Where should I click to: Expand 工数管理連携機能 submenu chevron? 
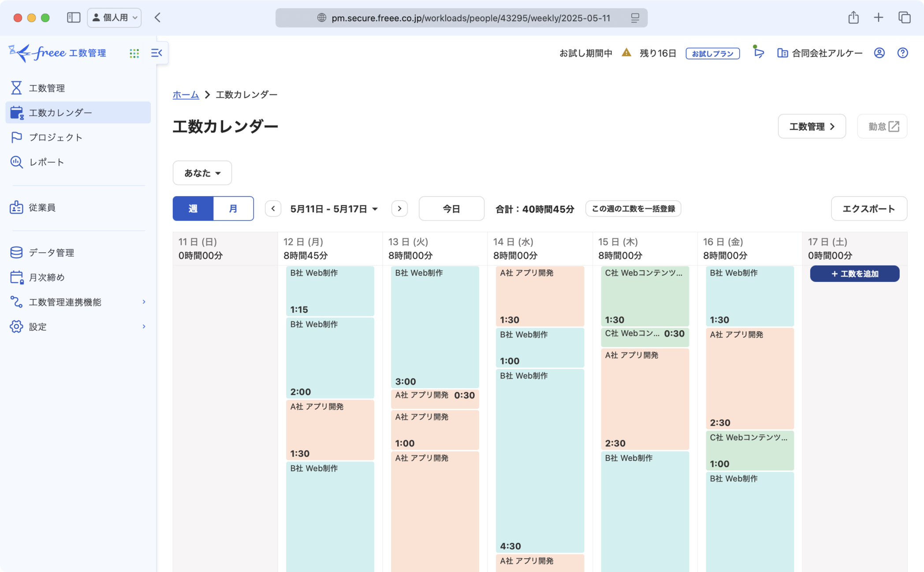144,302
